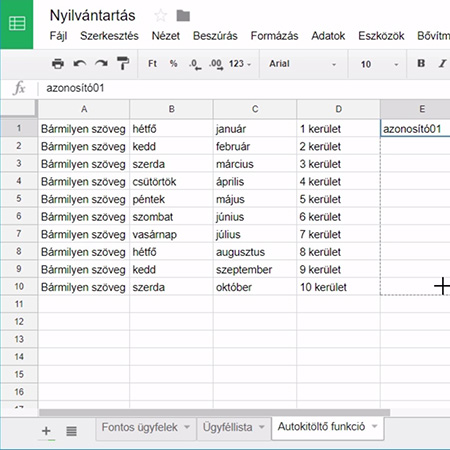This screenshot has height=450, width=450.
Task: Expand the 123 number format dropdown
Action: coord(240,64)
